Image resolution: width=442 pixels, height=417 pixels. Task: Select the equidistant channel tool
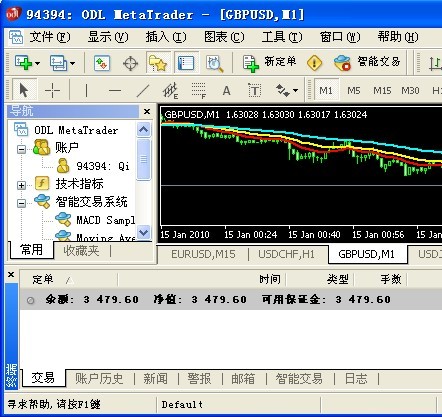point(170,90)
